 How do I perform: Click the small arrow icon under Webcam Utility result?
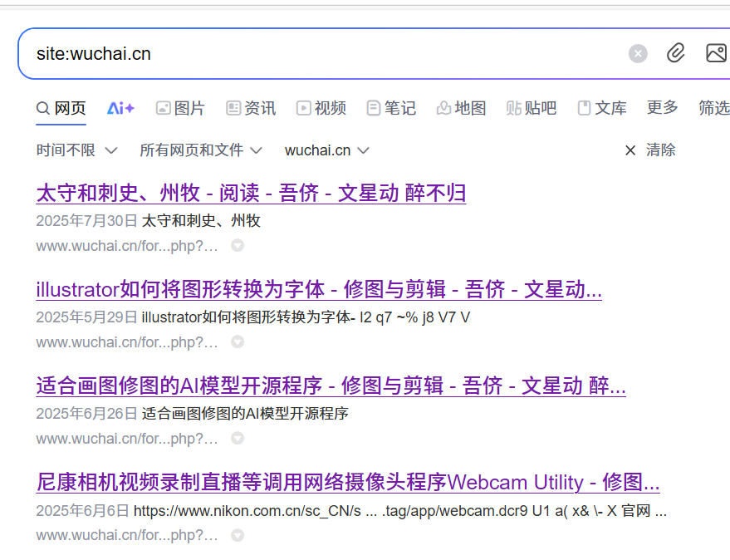pyautogui.click(x=238, y=535)
